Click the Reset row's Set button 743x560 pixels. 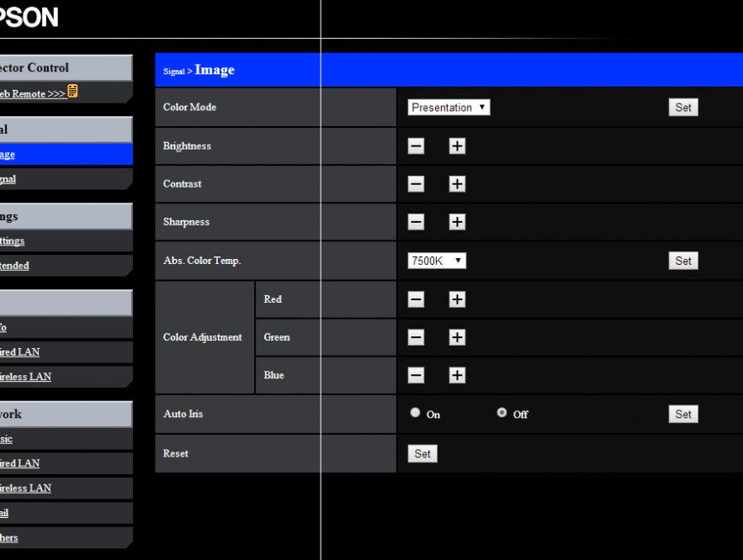(422, 453)
